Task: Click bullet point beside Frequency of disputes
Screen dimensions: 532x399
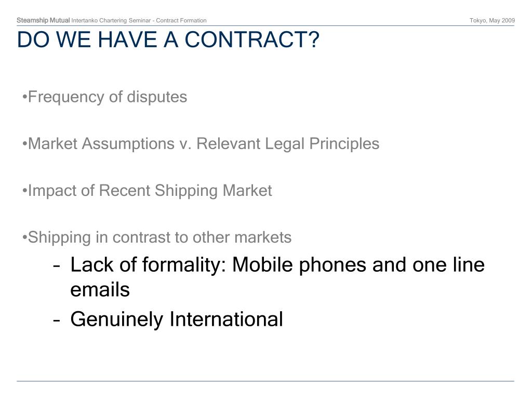Action: coord(24,98)
